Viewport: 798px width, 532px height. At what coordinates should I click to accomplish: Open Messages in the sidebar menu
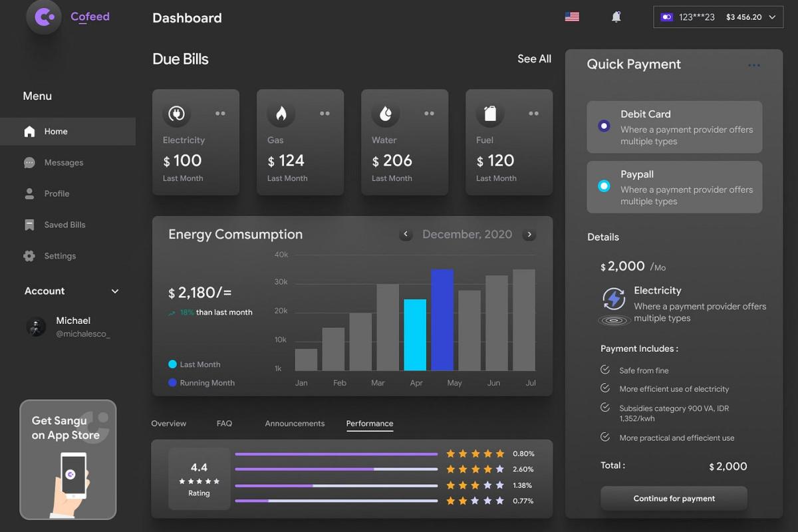point(63,163)
